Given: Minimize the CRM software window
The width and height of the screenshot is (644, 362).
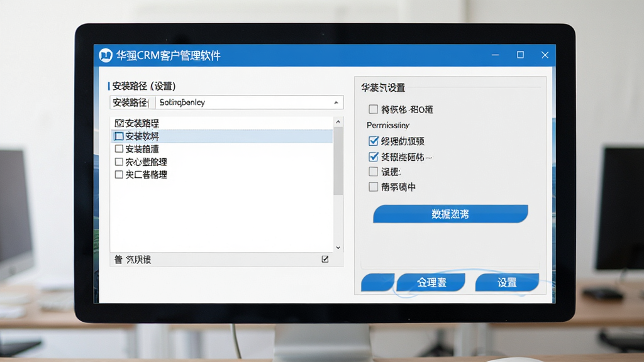Looking at the screenshot, I should 496,55.
